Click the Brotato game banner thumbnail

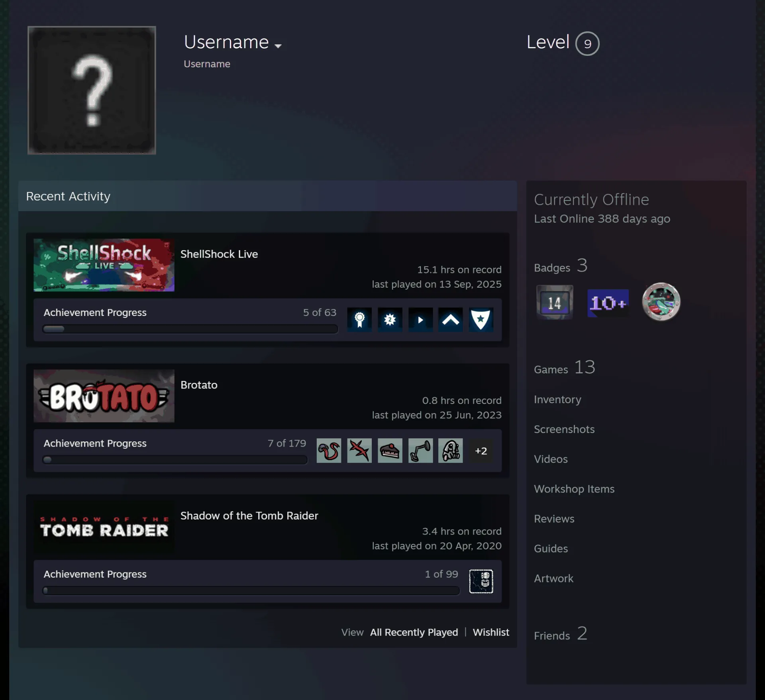pyautogui.click(x=104, y=396)
